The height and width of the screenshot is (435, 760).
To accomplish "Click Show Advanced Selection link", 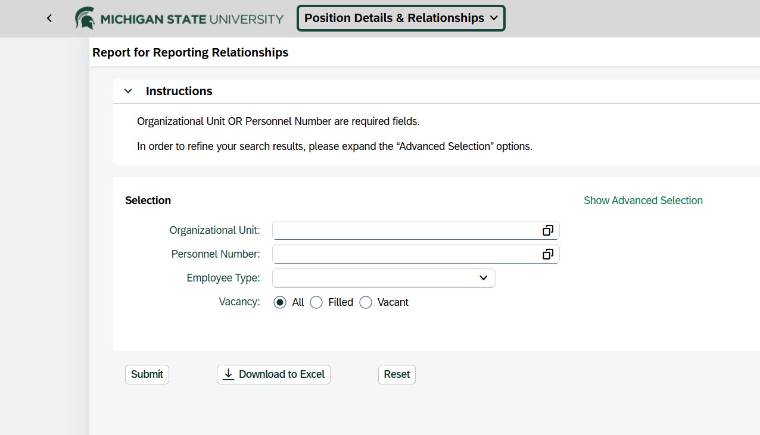I will pos(643,200).
